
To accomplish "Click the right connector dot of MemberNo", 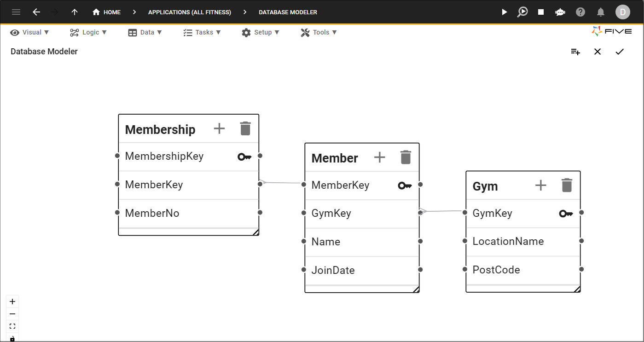I will click(260, 213).
